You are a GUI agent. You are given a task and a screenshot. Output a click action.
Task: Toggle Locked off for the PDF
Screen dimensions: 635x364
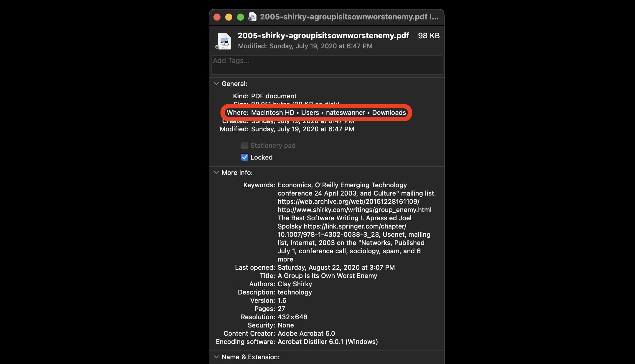pos(244,157)
